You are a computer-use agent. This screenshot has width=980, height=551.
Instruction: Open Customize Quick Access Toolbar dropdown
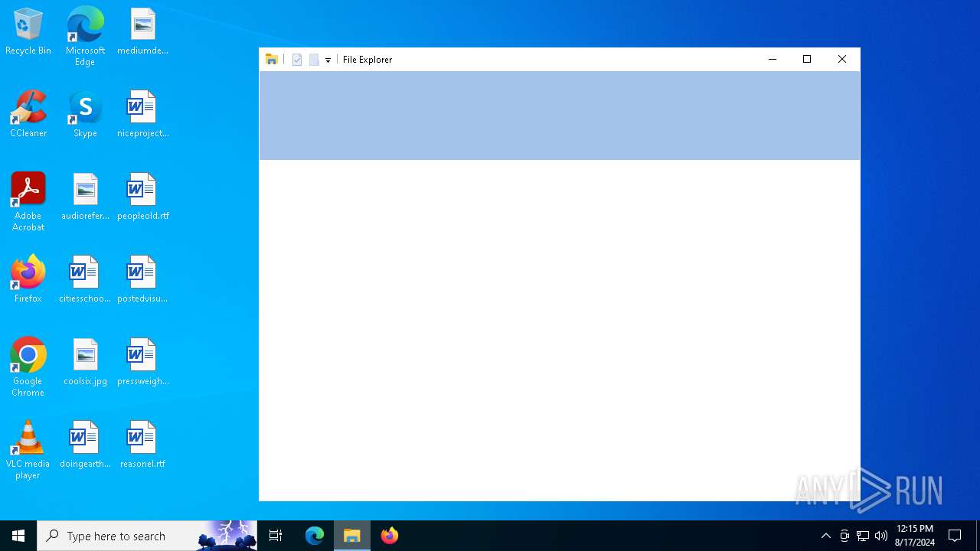click(x=328, y=60)
